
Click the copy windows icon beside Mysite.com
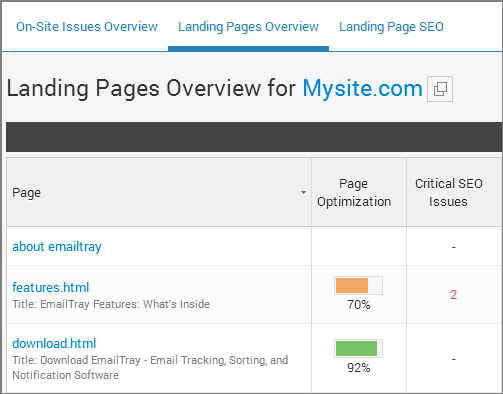(x=440, y=89)
